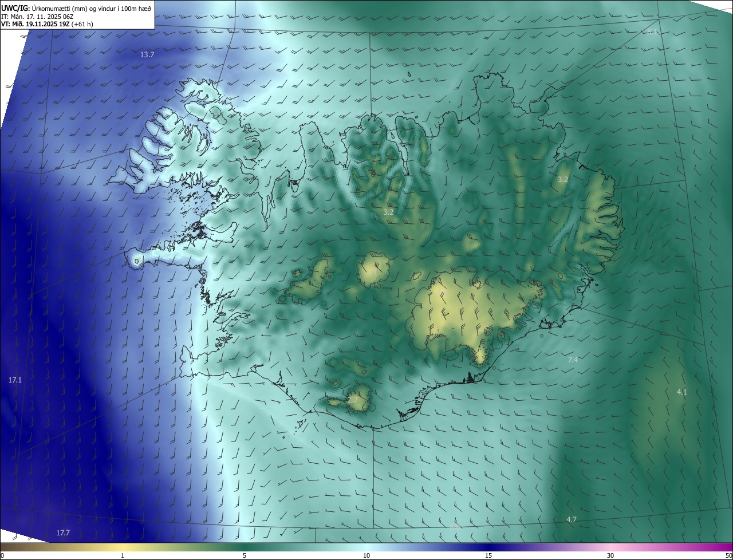Image resolution: width=733 pixels, height=560 pixels.
Task: Click the valid time "VT: Mið. 19.11.2025 19Z (+61 h)"
Action: tap(48, 25)
